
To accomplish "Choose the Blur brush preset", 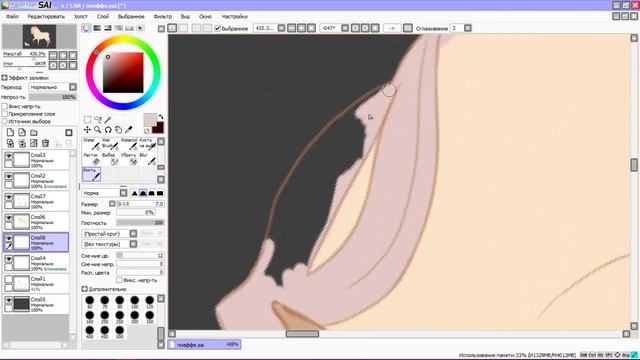I will (x=147, y=159).
